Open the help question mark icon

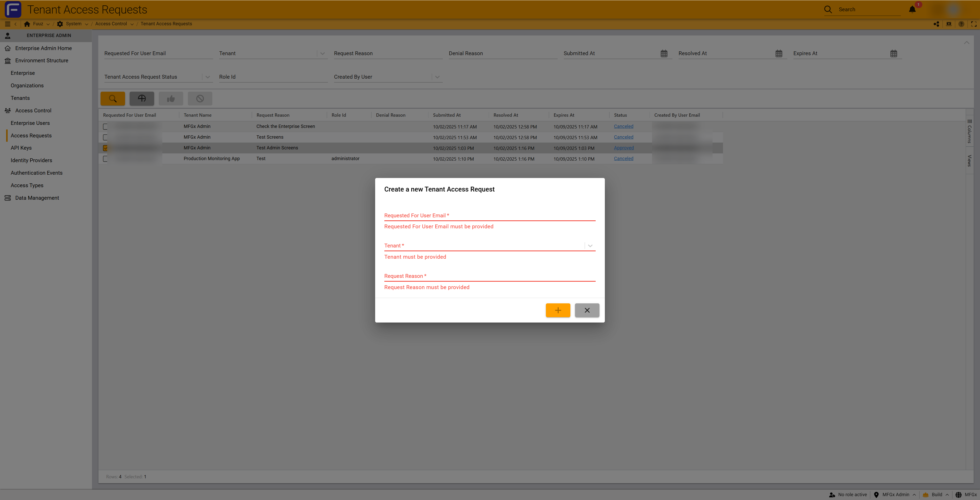tap(961, 24)
